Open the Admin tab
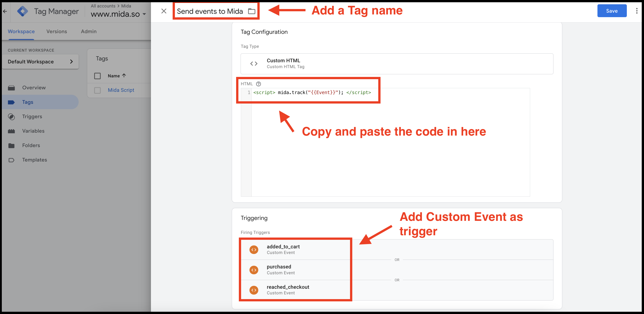 click(89, 31)
